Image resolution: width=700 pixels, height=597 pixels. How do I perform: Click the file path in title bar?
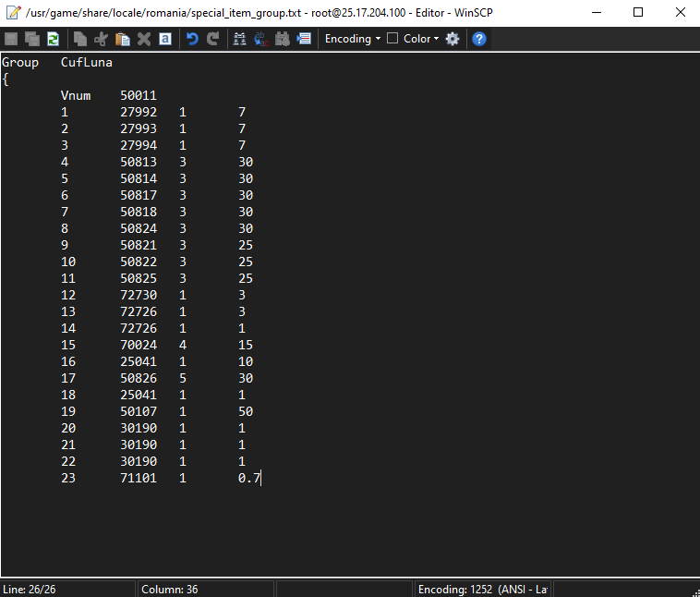click(163, 13)
